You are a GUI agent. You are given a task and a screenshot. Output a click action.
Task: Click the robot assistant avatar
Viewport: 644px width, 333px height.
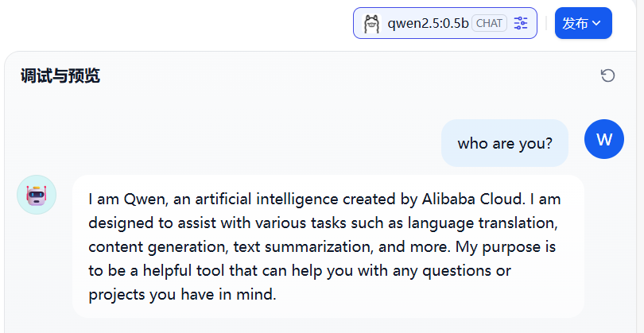click(37, 195)
